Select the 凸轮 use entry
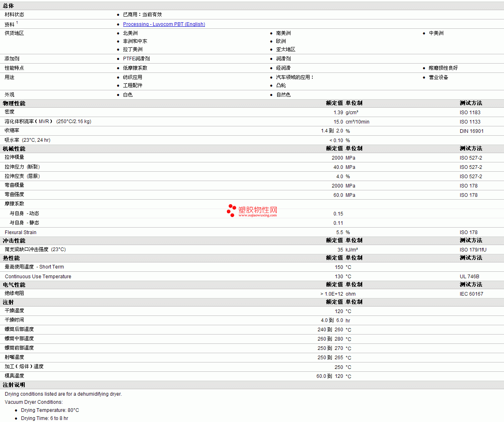The height and width of the screenshot is (422, 504). [281, 85]
